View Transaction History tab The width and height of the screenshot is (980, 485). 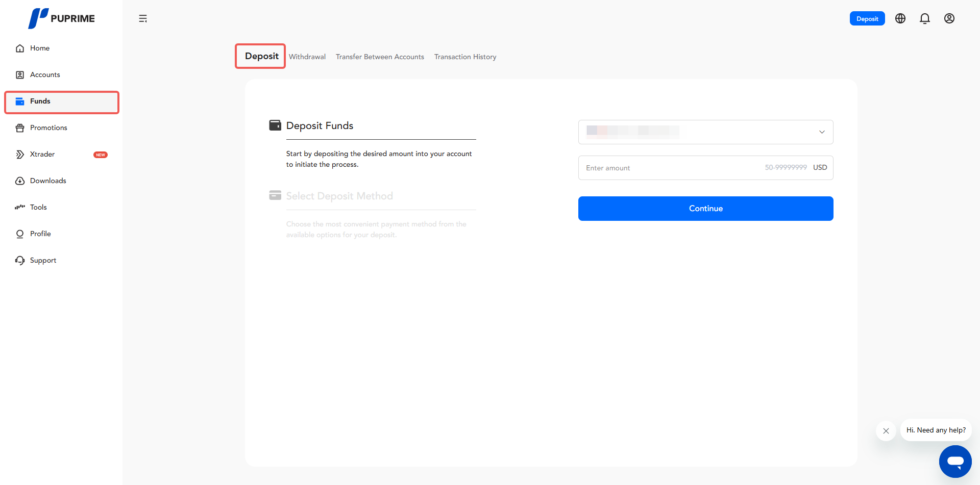click(465, 57)
